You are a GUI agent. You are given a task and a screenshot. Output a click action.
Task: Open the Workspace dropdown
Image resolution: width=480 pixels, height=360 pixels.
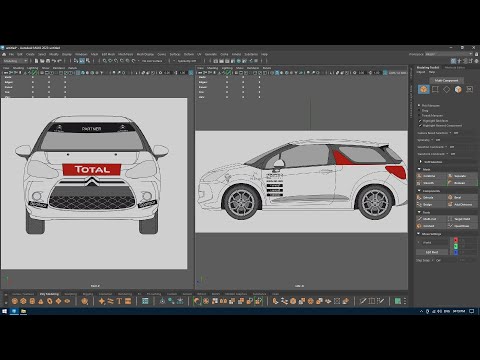[x=449, y=54]
